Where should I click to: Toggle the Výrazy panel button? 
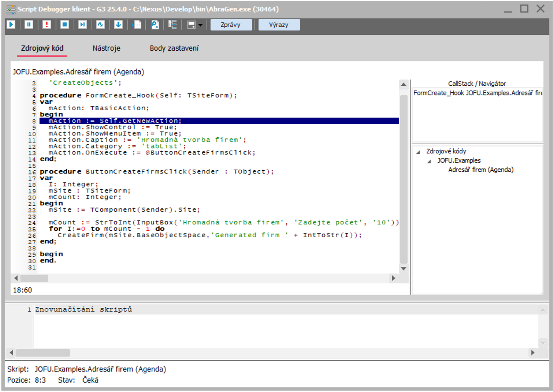click(279, 25)
